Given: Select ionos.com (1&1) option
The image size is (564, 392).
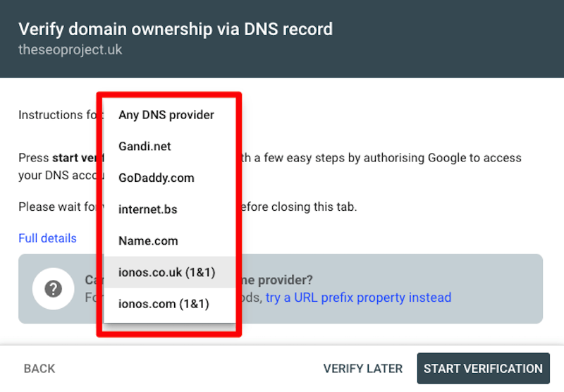Looking at the screenshot, I should (169, 304).
